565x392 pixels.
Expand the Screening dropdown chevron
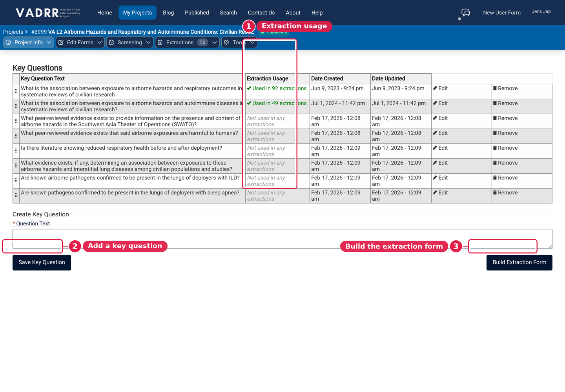(148, 42)
